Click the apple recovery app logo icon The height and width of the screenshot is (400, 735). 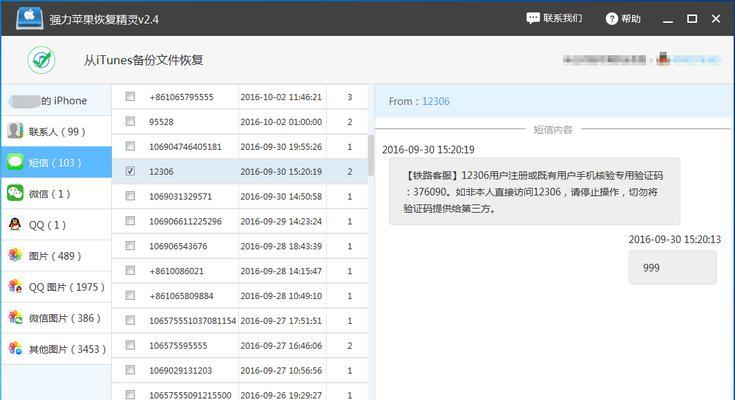coord(30,19)
